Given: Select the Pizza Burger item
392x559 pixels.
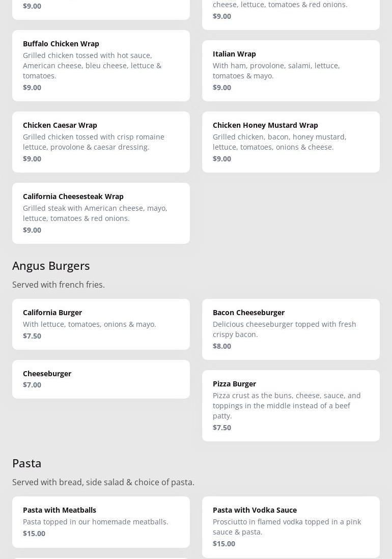Looking at the screenshot, I should coord(291,406).
